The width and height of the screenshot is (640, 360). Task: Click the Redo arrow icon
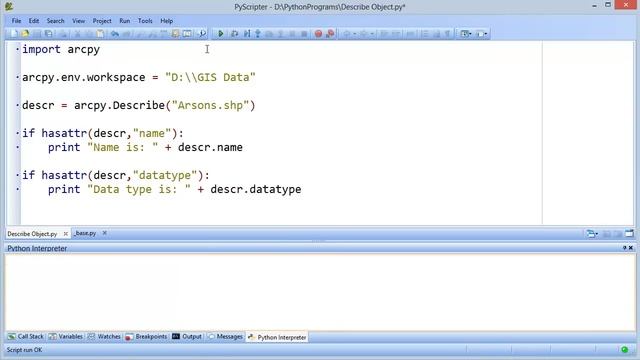[127, 34]
